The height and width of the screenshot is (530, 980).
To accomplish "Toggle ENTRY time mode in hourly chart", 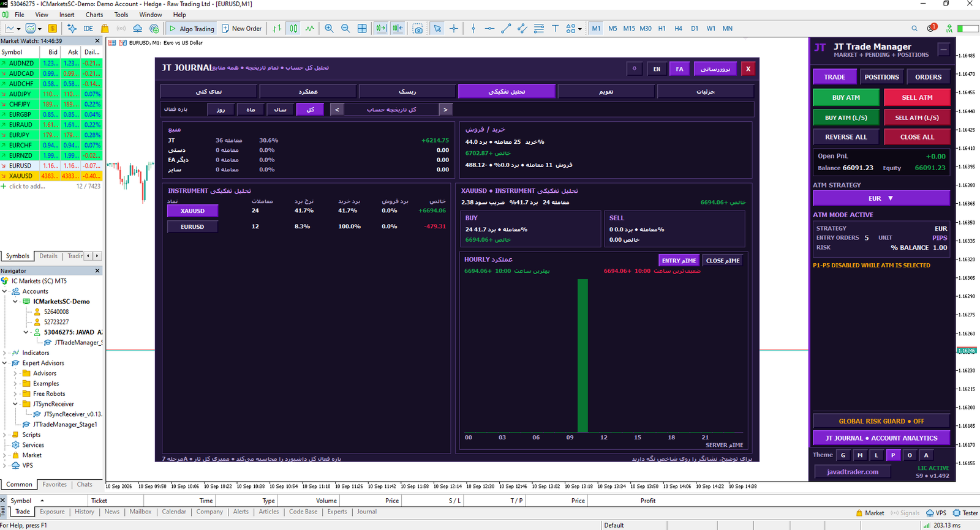I will pos(679,260).
